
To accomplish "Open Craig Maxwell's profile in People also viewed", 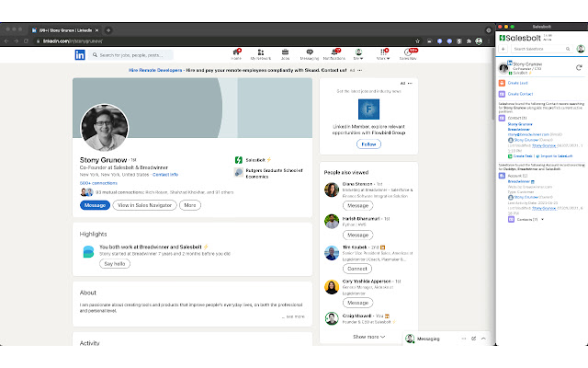I will (x=356, y=316).
